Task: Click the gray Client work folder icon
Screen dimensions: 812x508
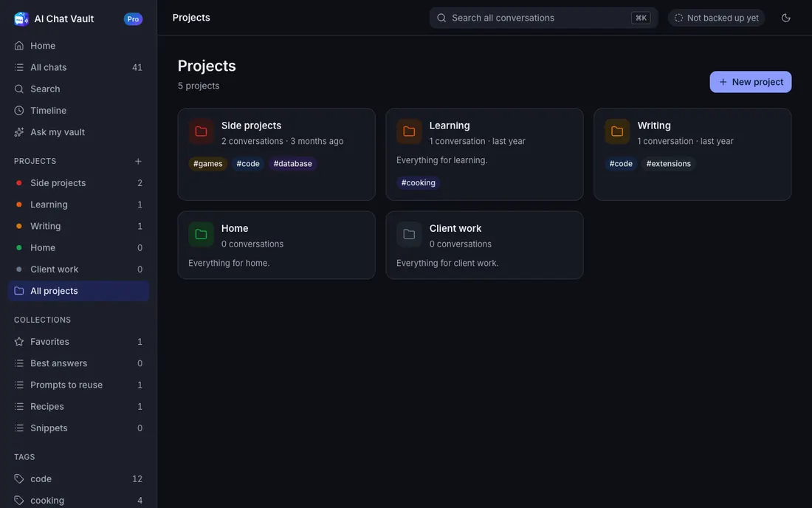Action: 409,234
